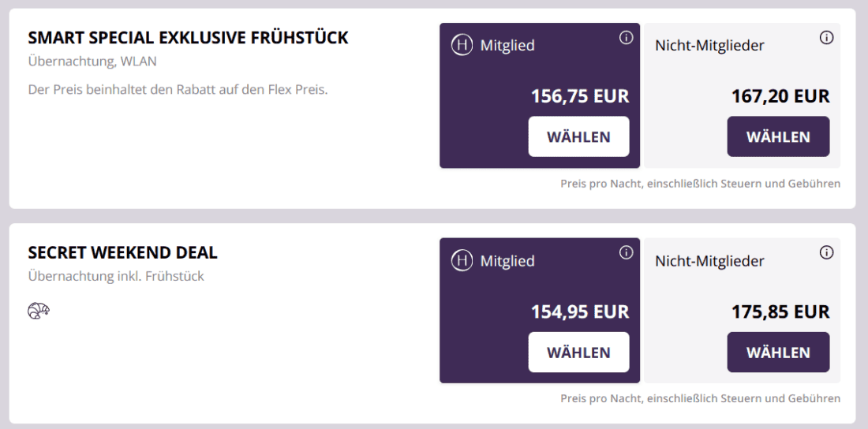This screenshot has height=429, width=868.
Task: Open info icon on Smart Special non-member rate
Action: pyautogui.click(x=826, y=37)
